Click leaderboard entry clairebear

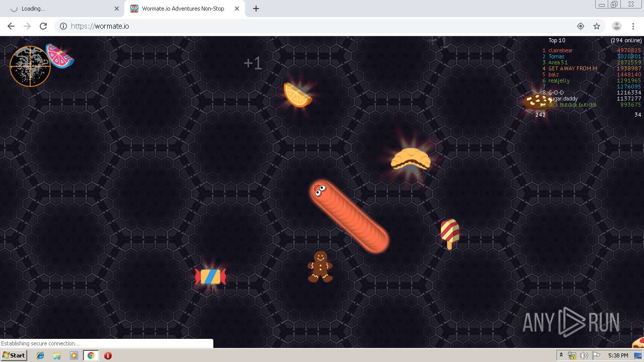click(x=560, y=50)
